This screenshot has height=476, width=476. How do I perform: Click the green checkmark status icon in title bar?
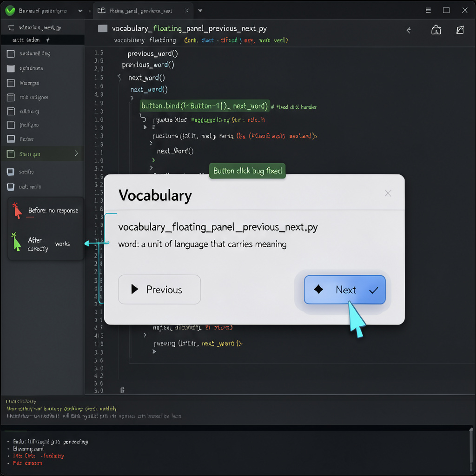point(10,11)
